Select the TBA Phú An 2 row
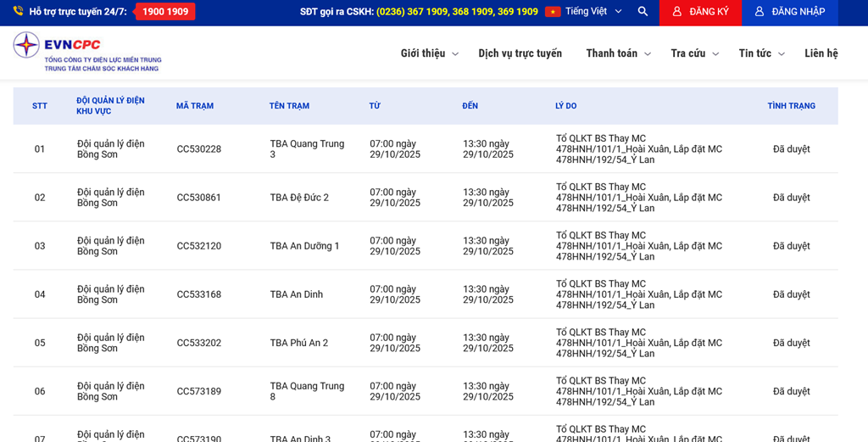The width and height of the screenshot is (868, 442). (298, 344)
